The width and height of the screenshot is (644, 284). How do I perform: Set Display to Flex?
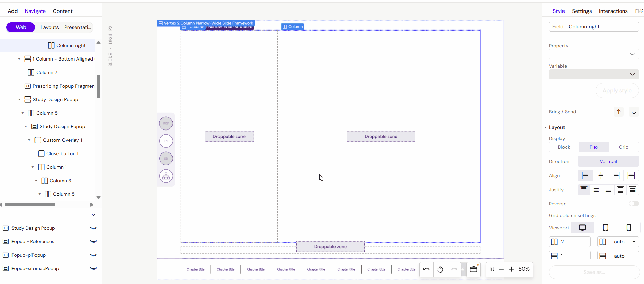click(x=594, y=147)
